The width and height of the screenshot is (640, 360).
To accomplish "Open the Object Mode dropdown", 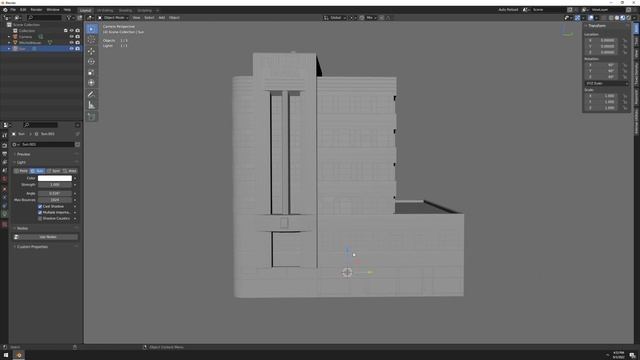I will pos(113,18).
